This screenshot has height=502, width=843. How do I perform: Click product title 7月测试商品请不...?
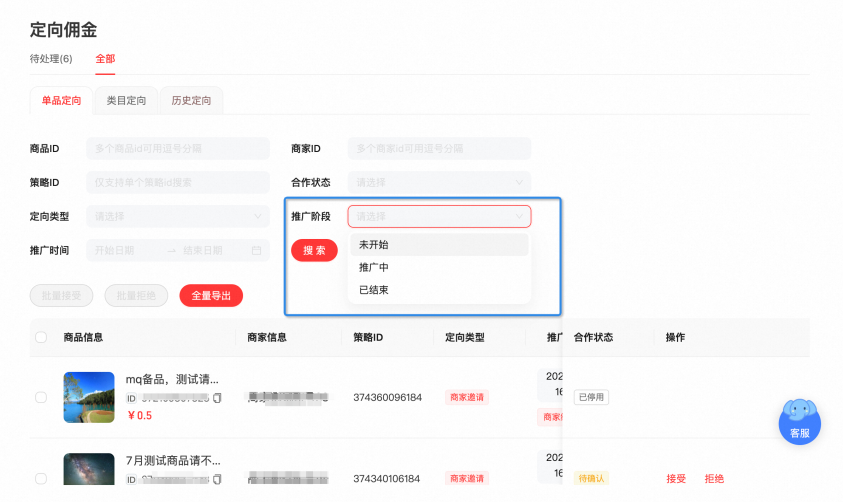(x=173, y=461)
